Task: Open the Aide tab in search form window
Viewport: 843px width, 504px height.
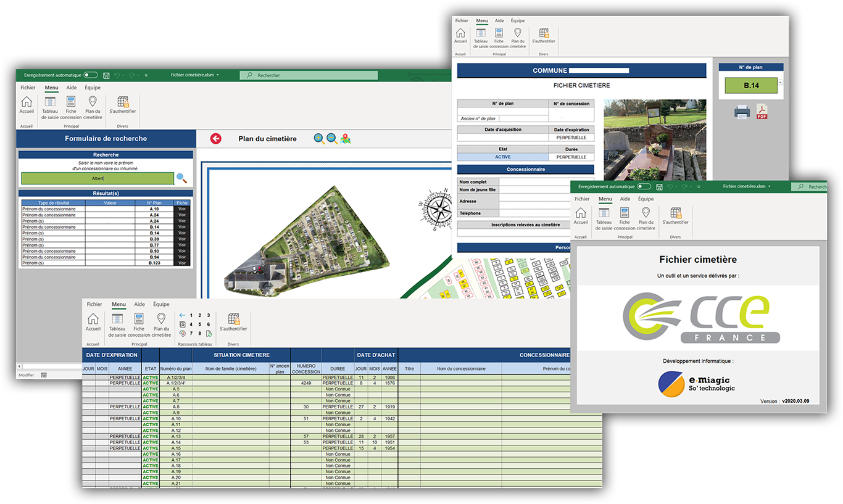Action: coord(72,88)
